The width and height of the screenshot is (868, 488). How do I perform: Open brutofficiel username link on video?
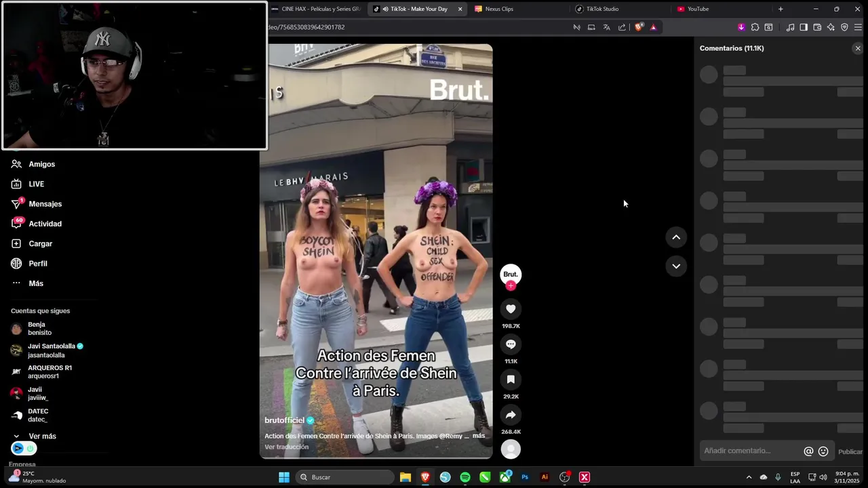(284, 420)
